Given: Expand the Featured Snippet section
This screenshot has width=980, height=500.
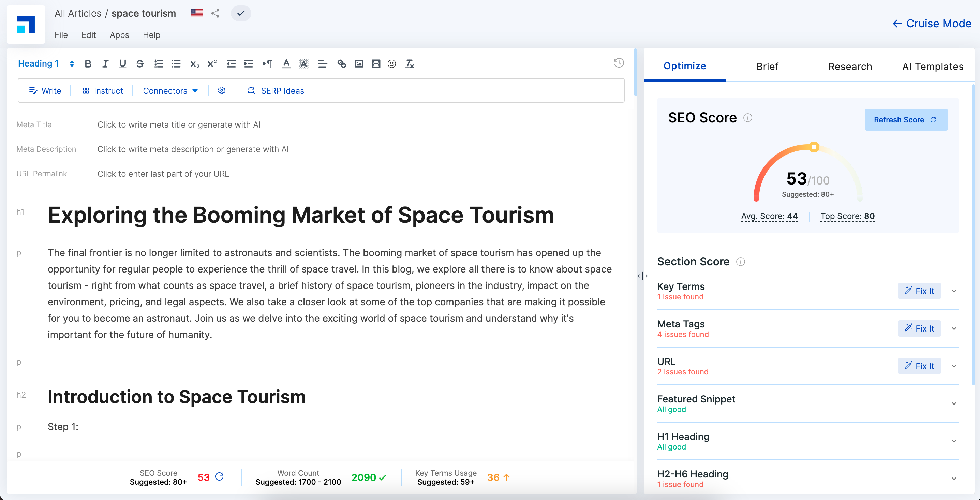Looking at the screenshot, I should click(954, 404).
